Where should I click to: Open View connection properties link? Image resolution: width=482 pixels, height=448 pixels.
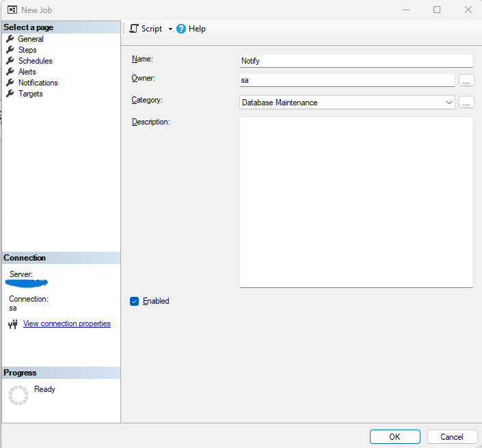coord(66,324)
